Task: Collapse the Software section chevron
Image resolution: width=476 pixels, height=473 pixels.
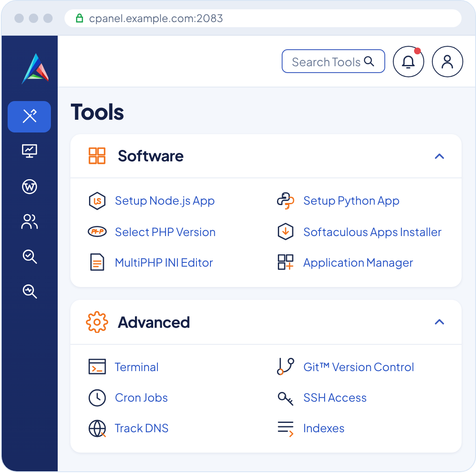Action: click(439, 156)
